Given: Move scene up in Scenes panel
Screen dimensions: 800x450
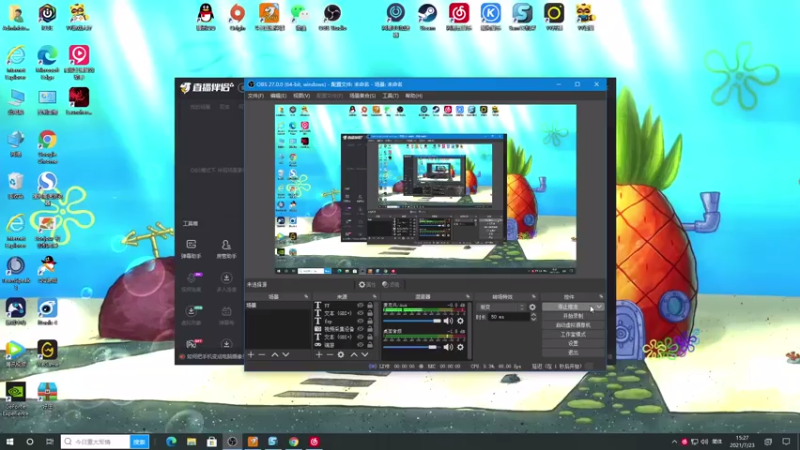Looking at the screenshot, I should [x=274, y=355].
